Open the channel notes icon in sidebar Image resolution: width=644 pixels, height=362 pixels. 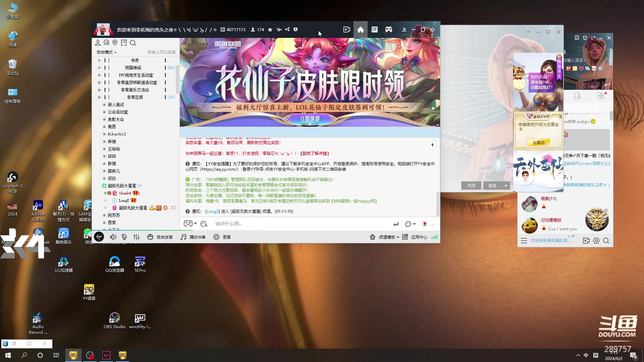pyautogui.click(x=124, y=43)
